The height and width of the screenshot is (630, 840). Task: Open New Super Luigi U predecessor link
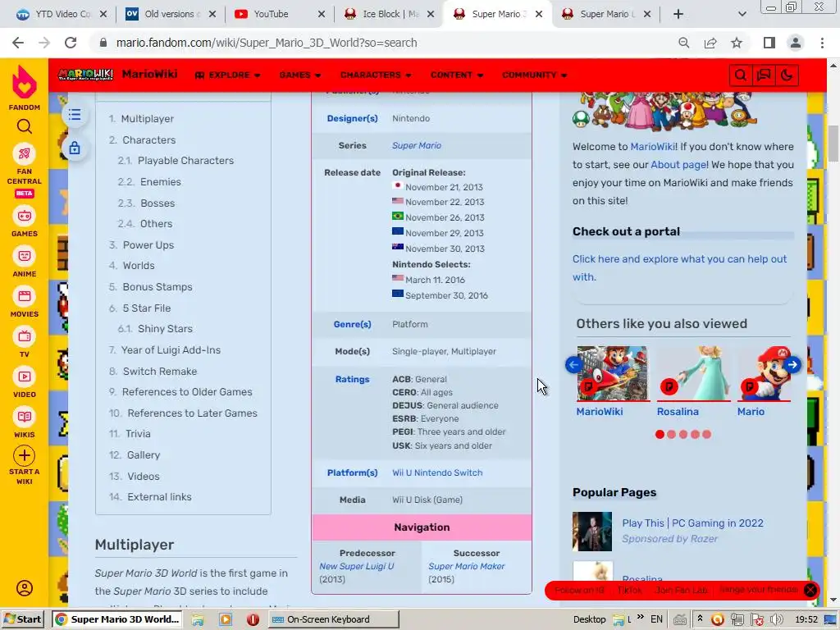(x=356, y=566)
